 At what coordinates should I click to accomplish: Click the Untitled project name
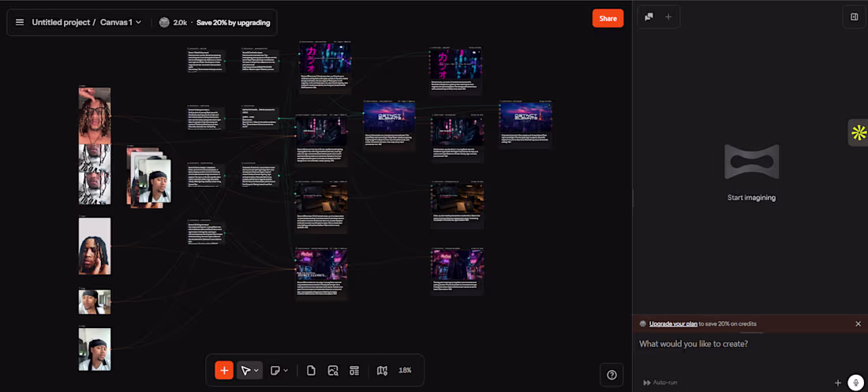tap(60, 22)
